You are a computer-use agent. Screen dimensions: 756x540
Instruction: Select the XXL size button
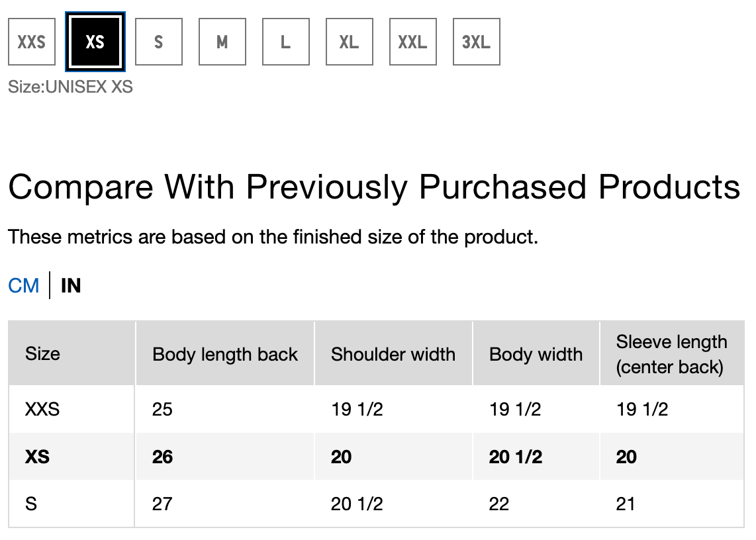click(x=413, y=42)
